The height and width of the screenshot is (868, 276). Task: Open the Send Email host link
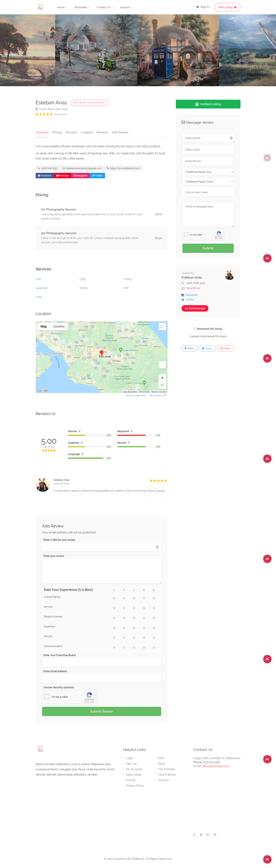pyautogui.click(x=193, y=288)
